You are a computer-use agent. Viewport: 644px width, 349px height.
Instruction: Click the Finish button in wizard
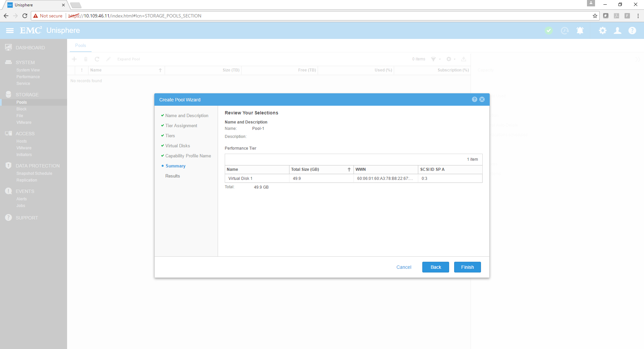click(467, 267)
